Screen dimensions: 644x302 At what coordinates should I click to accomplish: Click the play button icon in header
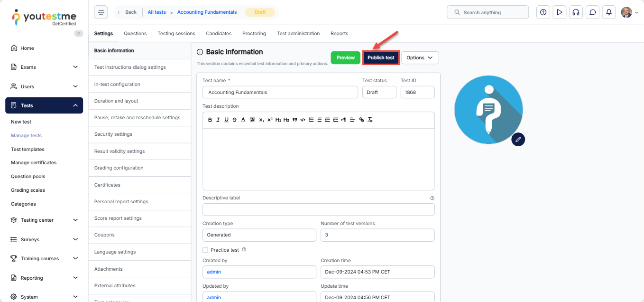560,12
